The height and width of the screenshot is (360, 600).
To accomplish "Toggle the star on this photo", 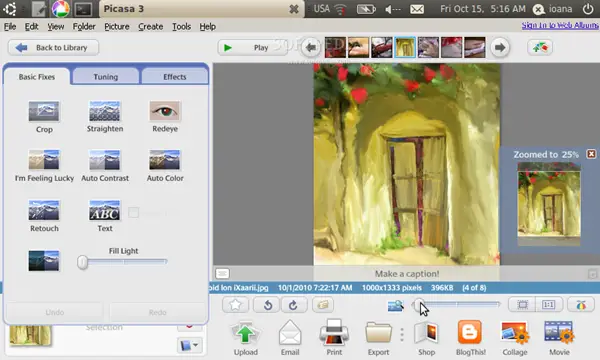I will click(x=235, y=305).
